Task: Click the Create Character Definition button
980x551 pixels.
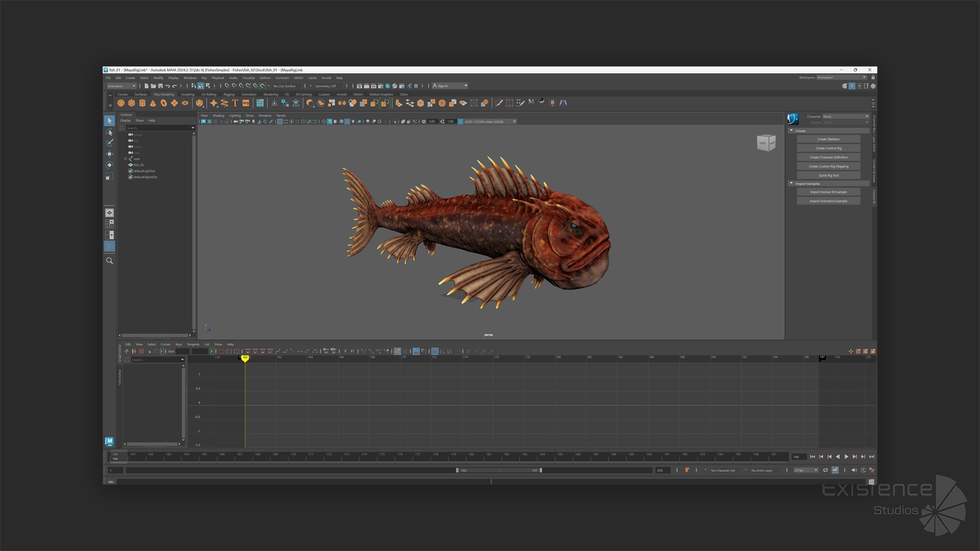Action: pyautogui.click(x=828, y=158)
